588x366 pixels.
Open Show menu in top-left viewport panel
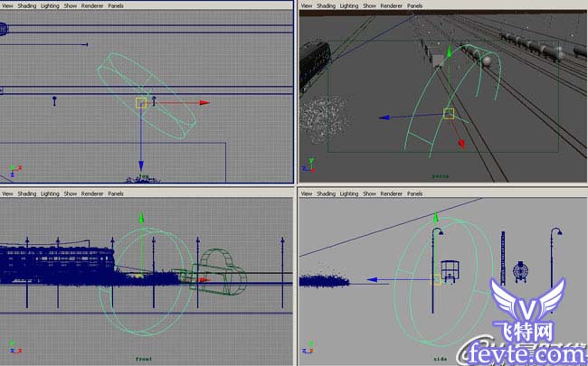pos(71,5)
